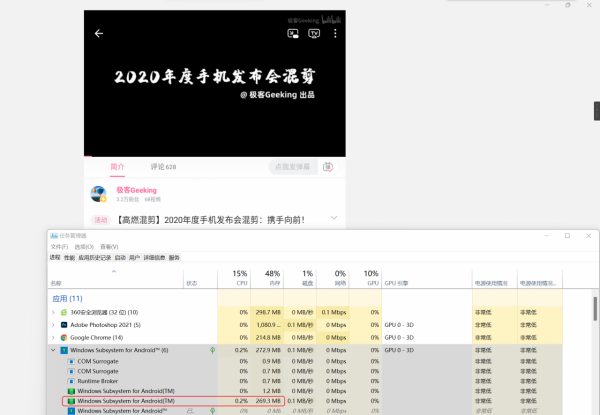Click the video progress bar

[x=215, y=156]
